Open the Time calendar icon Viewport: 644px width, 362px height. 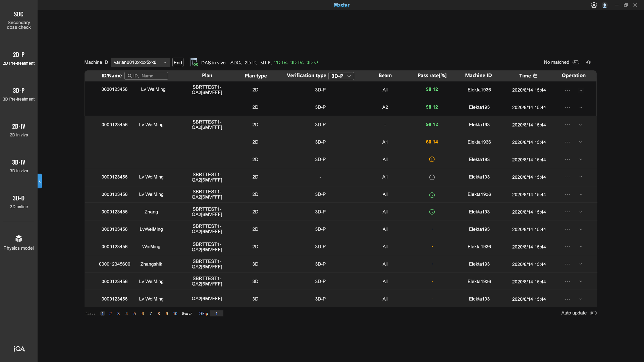pos(535,76)
